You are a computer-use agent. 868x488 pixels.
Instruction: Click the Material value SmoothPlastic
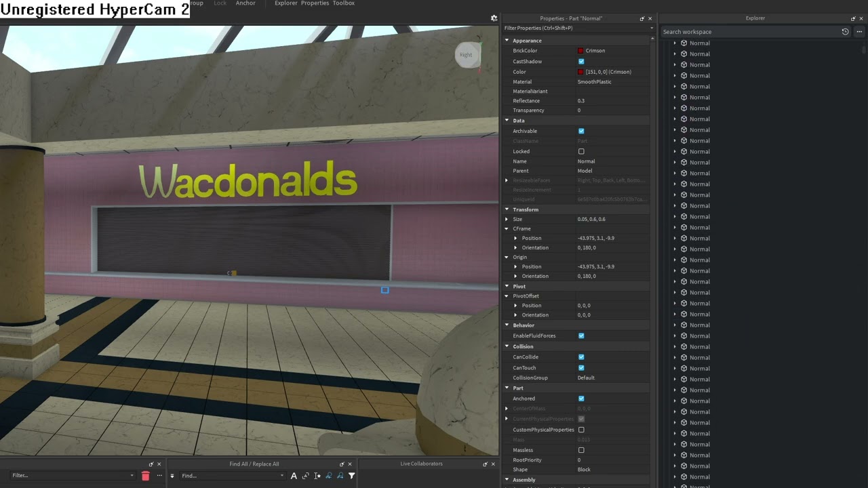coord(595,82)
